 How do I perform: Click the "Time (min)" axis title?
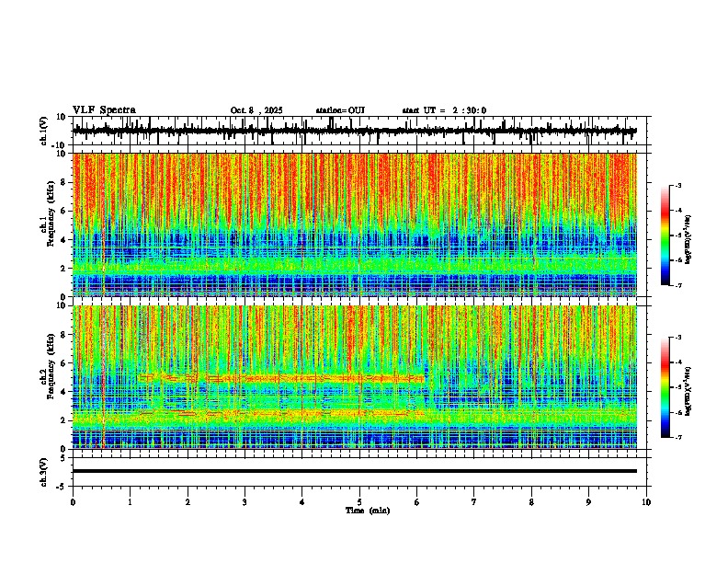pyautogui.click(x=368, y=511)
